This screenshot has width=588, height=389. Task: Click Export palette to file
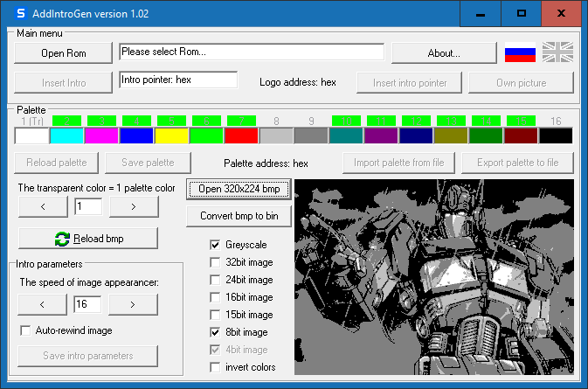tap(517, 163)
